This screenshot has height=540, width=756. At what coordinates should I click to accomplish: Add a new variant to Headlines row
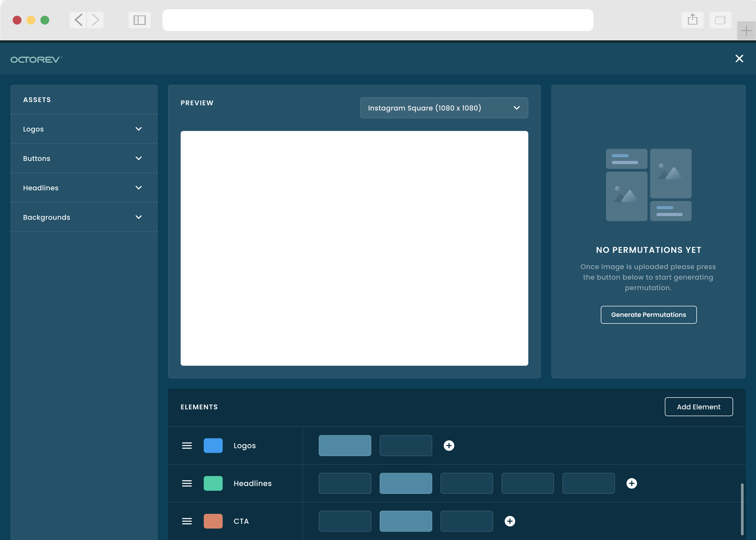pyautogui.click(x=631, y=483)
